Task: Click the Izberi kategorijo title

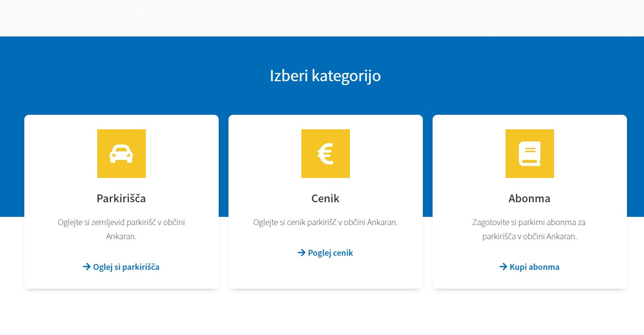Action: click(325, 76)
